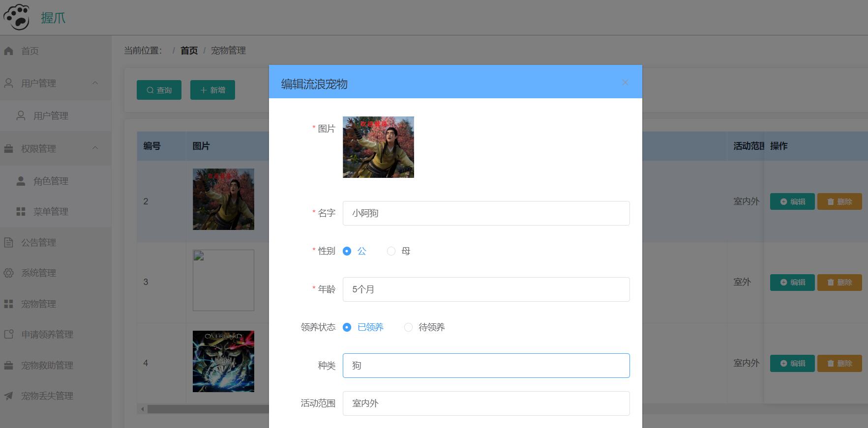Click the user outline icon beside 用户管理 parent menu
Viewport: 868px width, 428px height.
pos(8,83)
